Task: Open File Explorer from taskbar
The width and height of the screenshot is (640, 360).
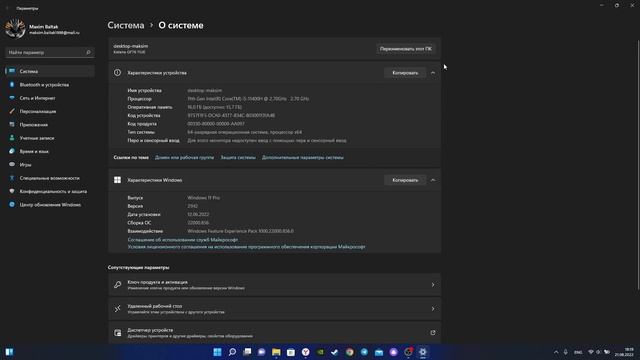Action: point(276,352)
